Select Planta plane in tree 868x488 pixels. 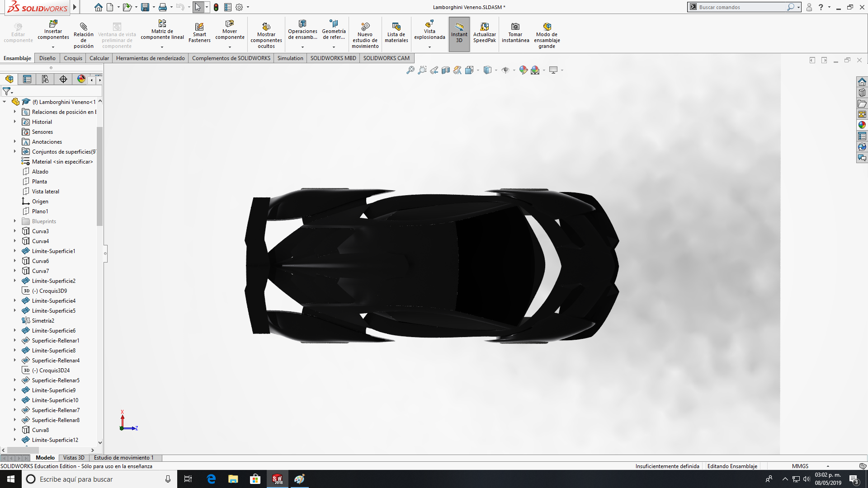(x=39, y=181)
